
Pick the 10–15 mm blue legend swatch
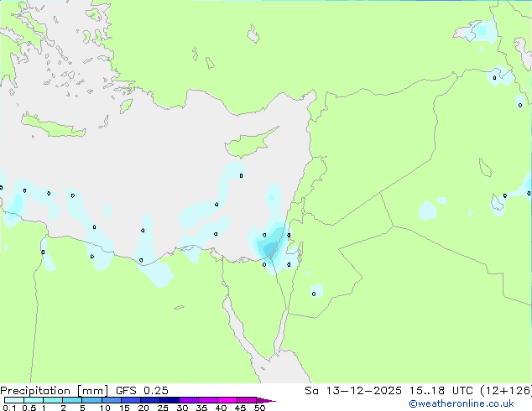click(112, 400)
